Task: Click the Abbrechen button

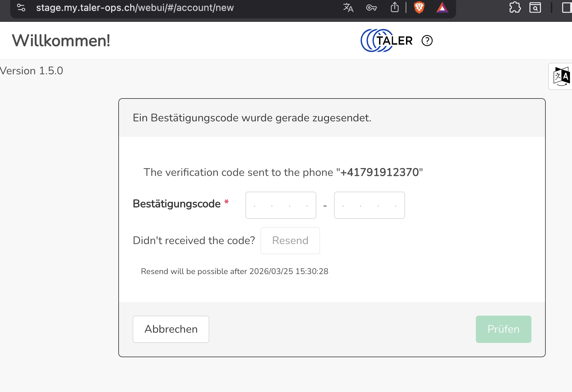Action: tap(171, 329)
